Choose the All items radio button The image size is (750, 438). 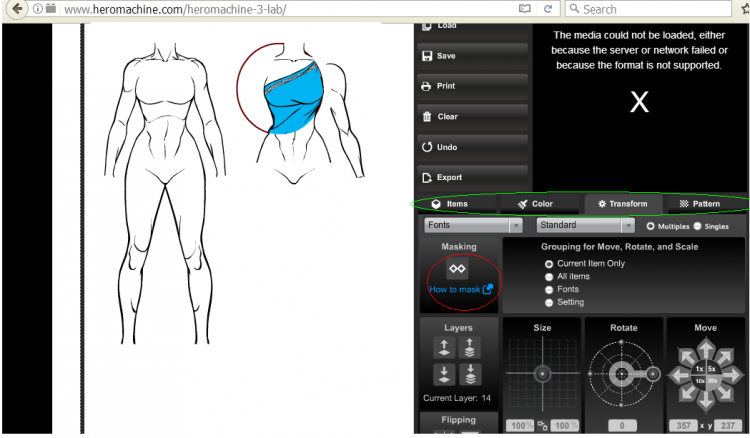pos(549,276)
